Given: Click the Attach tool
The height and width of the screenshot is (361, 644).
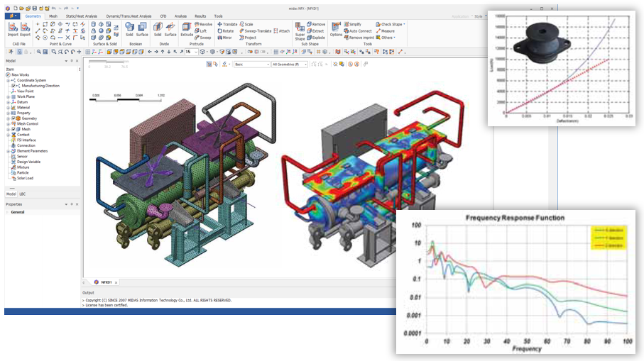Looking at the screenshot, I should click(282, 30).
